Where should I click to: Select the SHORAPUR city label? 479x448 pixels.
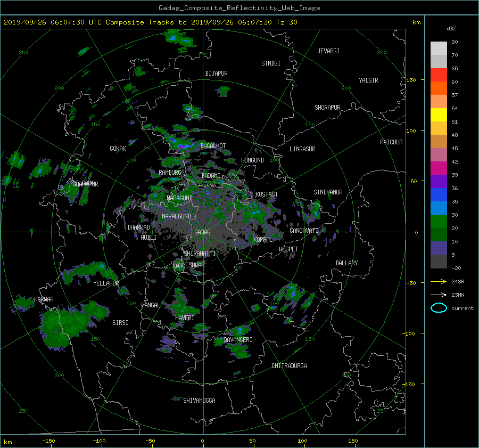tap(327, 108)
